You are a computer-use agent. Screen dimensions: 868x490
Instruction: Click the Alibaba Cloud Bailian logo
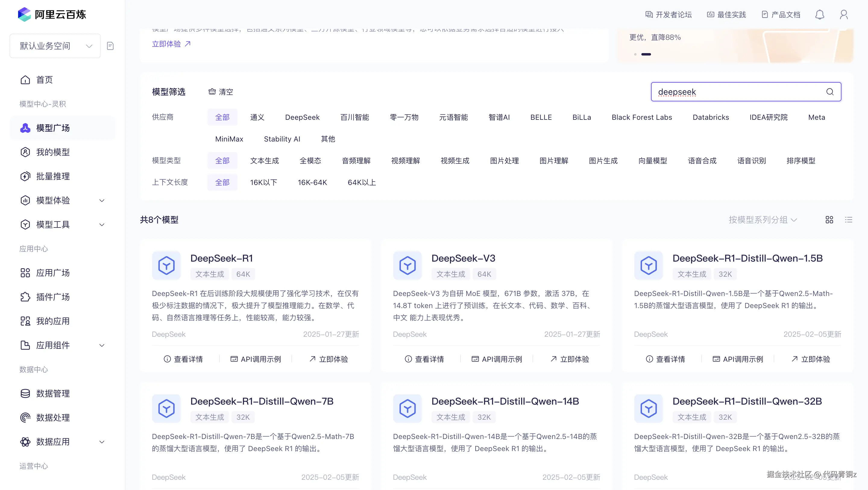[x=52, y=14]
